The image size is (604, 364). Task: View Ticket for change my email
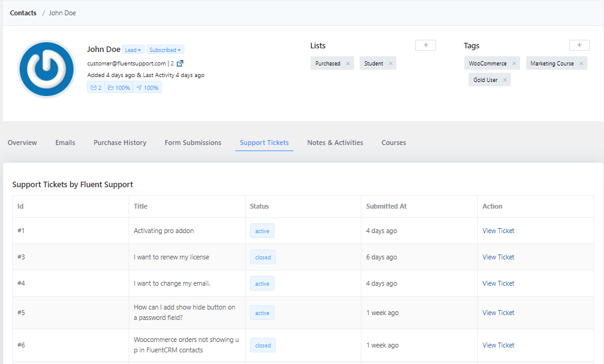(x=498, y=284)
